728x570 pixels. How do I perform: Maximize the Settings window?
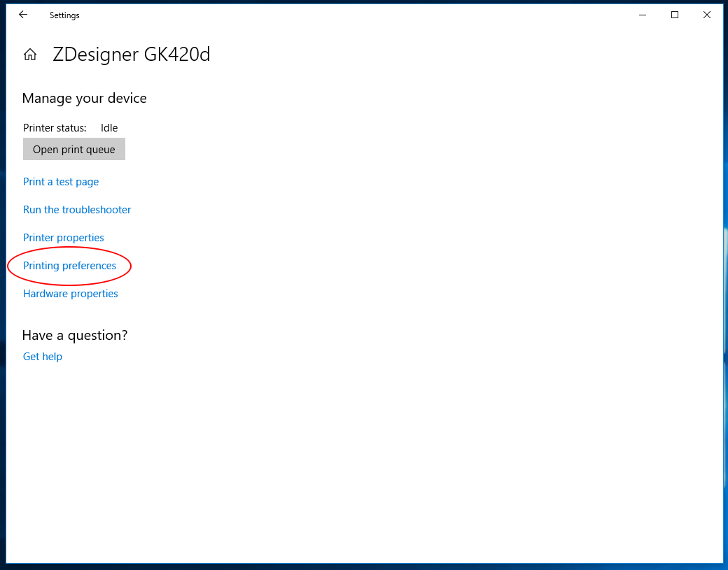(674, 14)
